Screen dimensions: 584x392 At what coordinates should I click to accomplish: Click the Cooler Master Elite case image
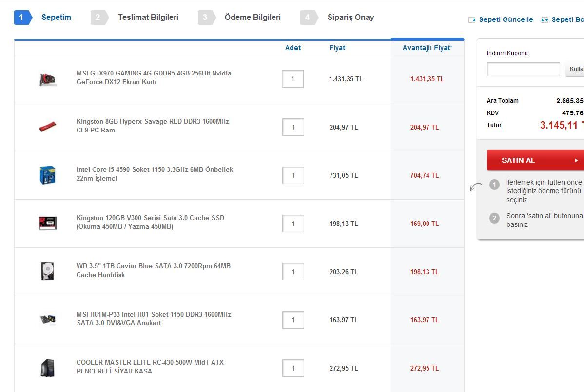[47, 368]
